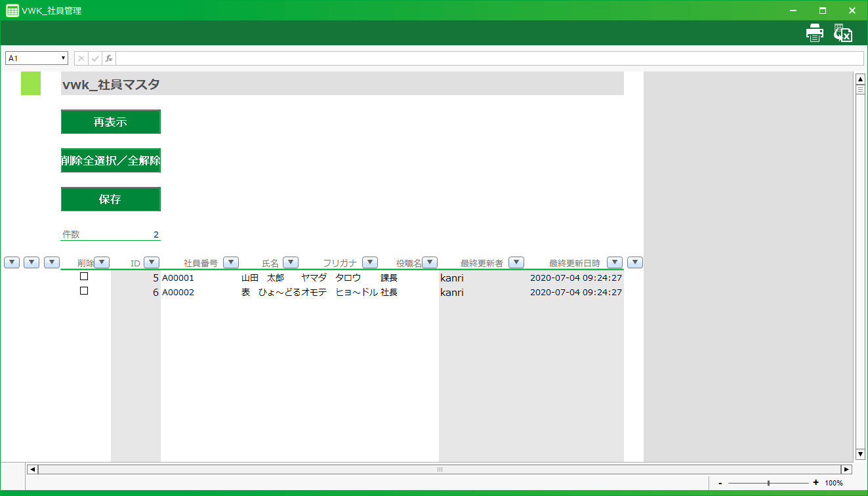Click the zoom out minus icon
868x496 pixels.
tap(720, 483)
